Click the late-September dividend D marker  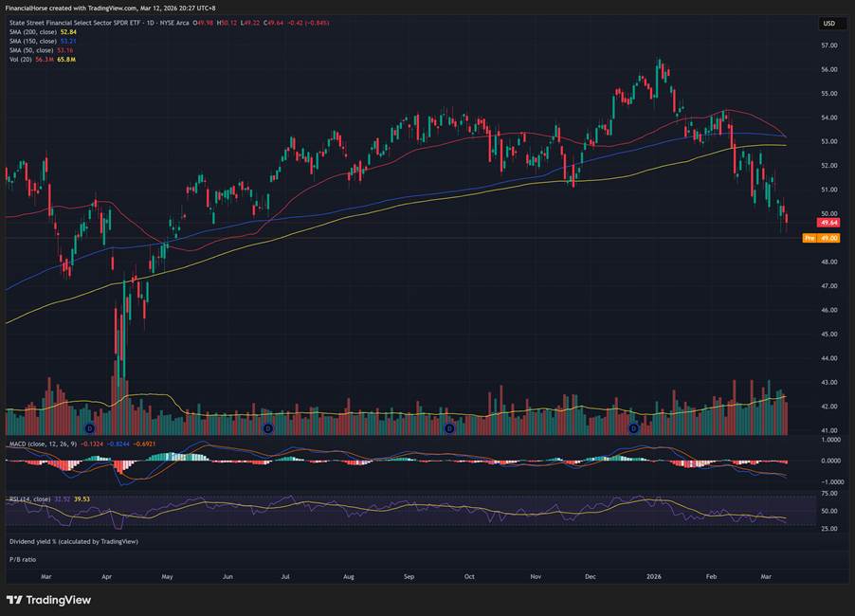449,429
